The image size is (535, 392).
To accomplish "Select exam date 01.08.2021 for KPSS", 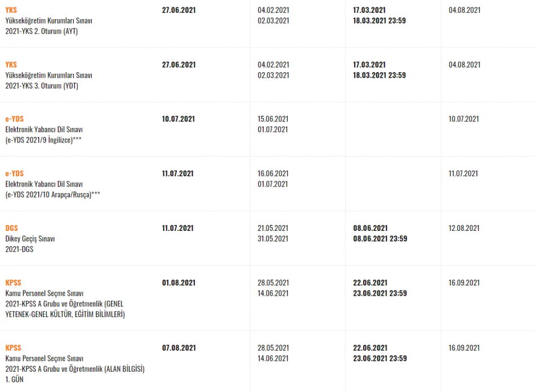I will pyautogui.click(x=179, y=283).
